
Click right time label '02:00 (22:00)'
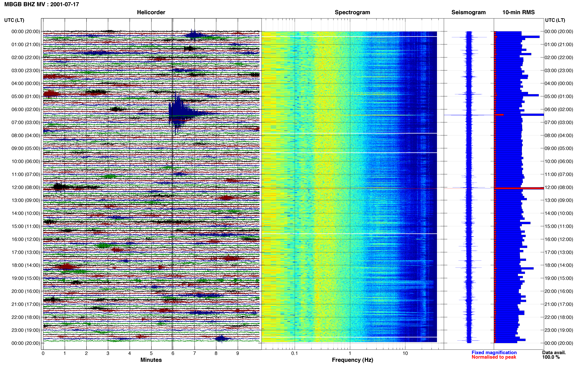tap(559, 57)
